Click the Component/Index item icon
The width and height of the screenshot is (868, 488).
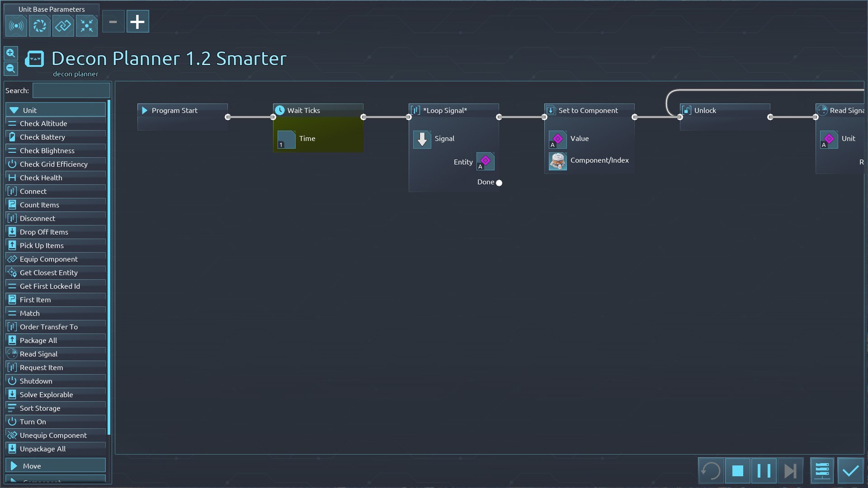pos(557,161)
